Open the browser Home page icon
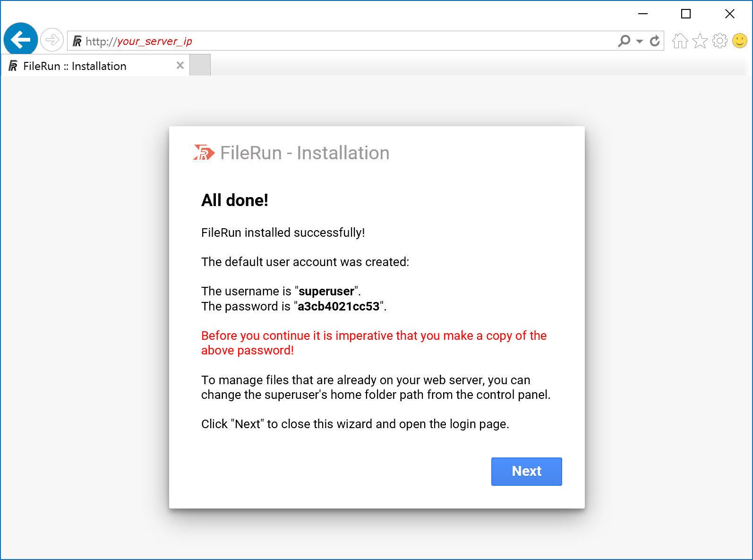The image size is (753, 560). (x=680, y=41)
